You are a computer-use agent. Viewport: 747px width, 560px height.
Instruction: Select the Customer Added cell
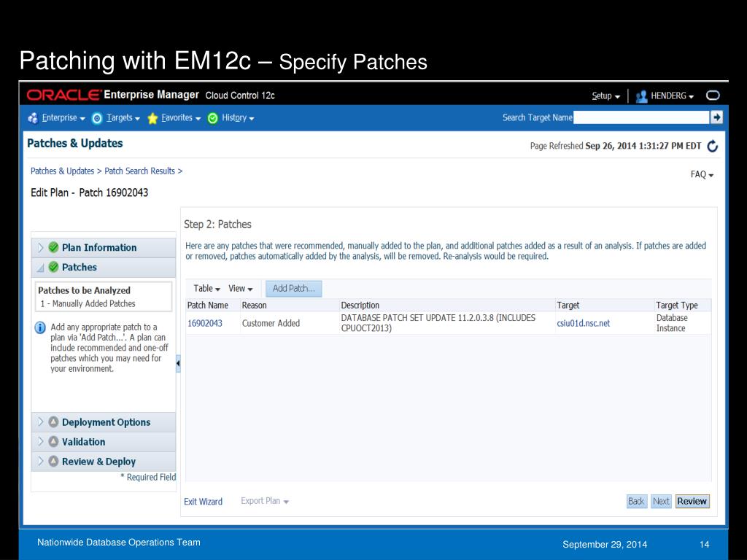(271, 323)
